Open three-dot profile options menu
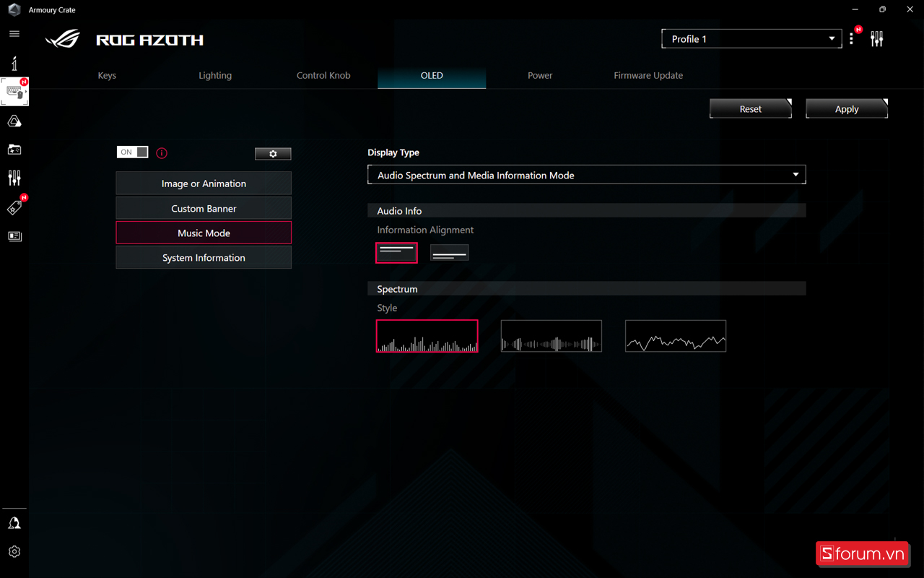924x578 pixels. pos(852,39)
